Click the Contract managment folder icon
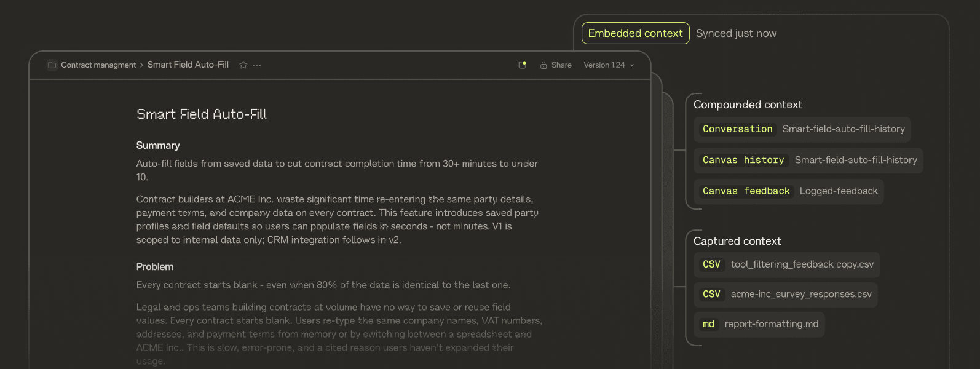The height and width of the screenshot is (369, 980). (x=52, y=65)
